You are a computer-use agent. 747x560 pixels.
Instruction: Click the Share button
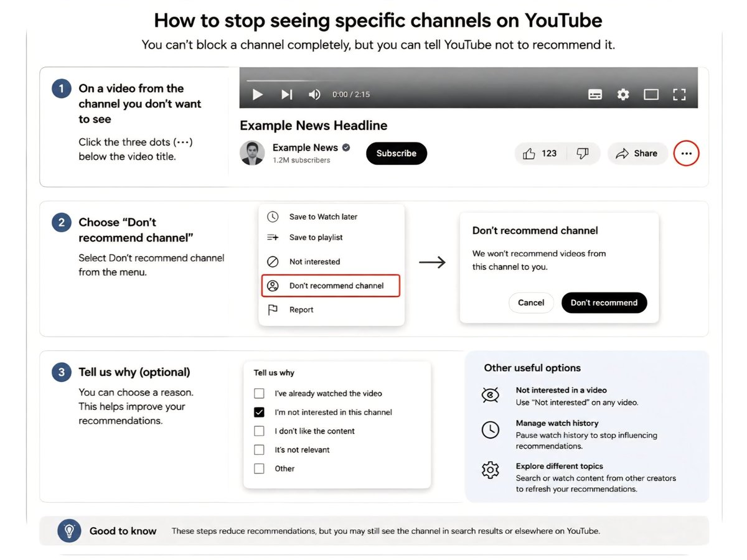[637, 153]
